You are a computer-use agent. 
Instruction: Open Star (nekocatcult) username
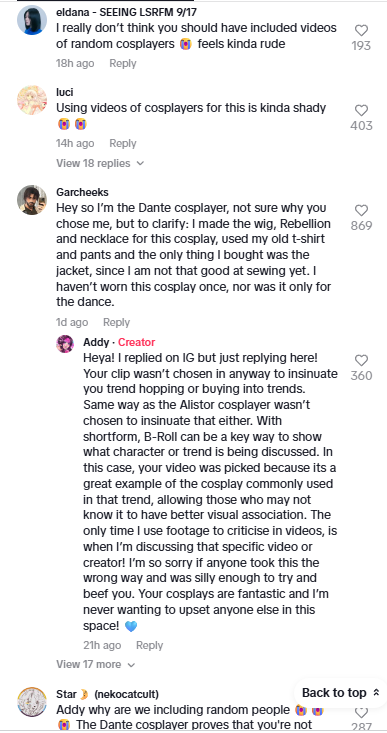click(x=108, y=693)
